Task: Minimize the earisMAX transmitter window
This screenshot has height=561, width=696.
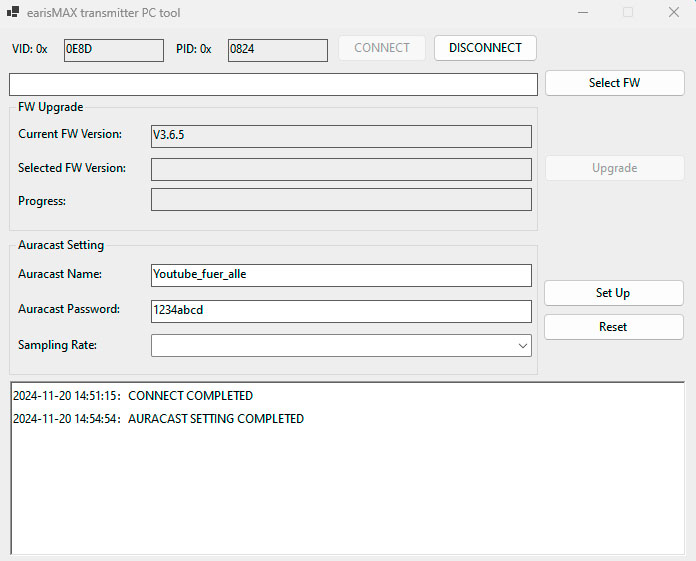Action: pyautogui.click(x=583, y=13)
